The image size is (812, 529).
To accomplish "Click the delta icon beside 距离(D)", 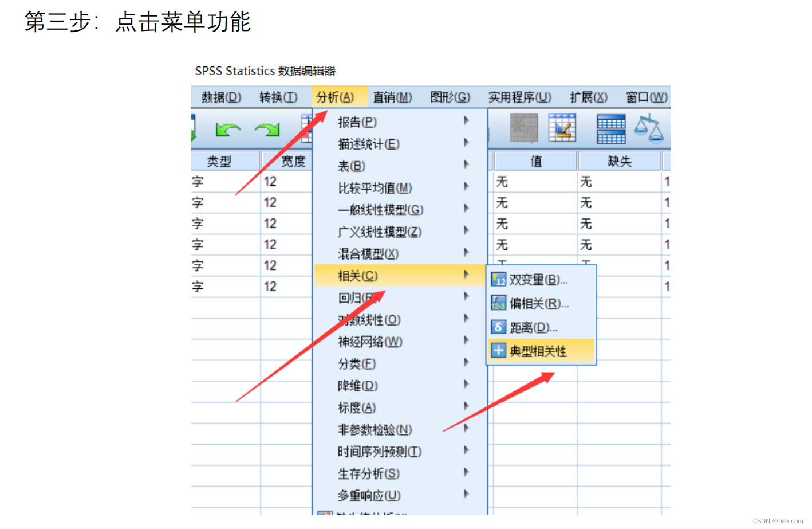I will [x=499, y=327].
